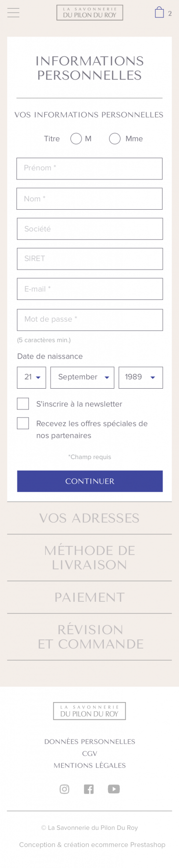Viewport: 179px width, 868px height.
Task: Open the shopping bag cart
Action: 159,13
